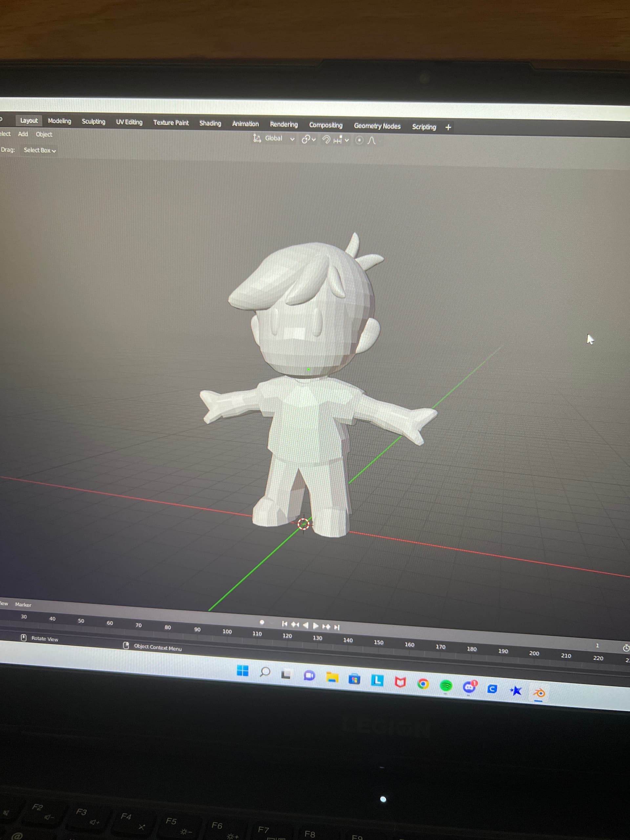
Task: Click the timeline clock icon at right
Action: pos(626,648)
